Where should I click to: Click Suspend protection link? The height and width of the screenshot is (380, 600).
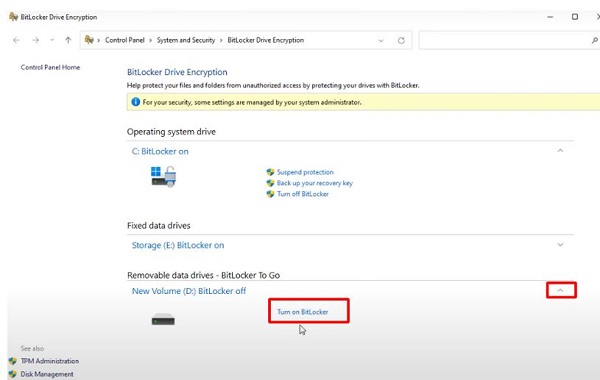pyautogui.click(x=305, y=172)
